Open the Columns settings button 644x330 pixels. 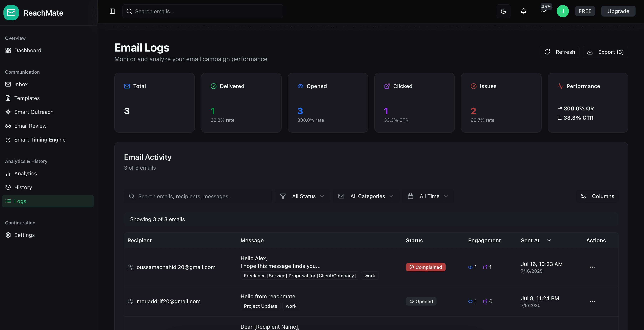pyautogui.click(x=597, y=196)
